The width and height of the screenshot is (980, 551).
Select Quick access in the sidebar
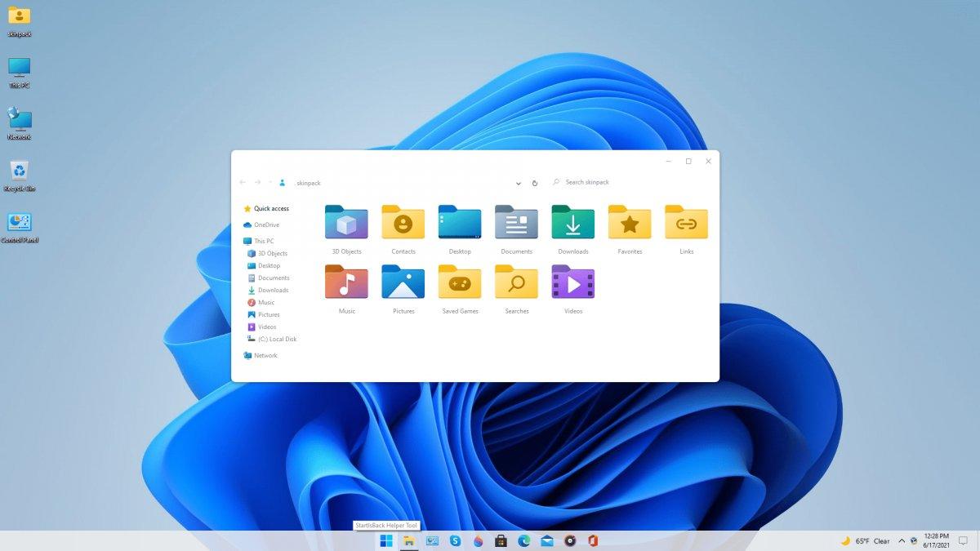point(270,208)
